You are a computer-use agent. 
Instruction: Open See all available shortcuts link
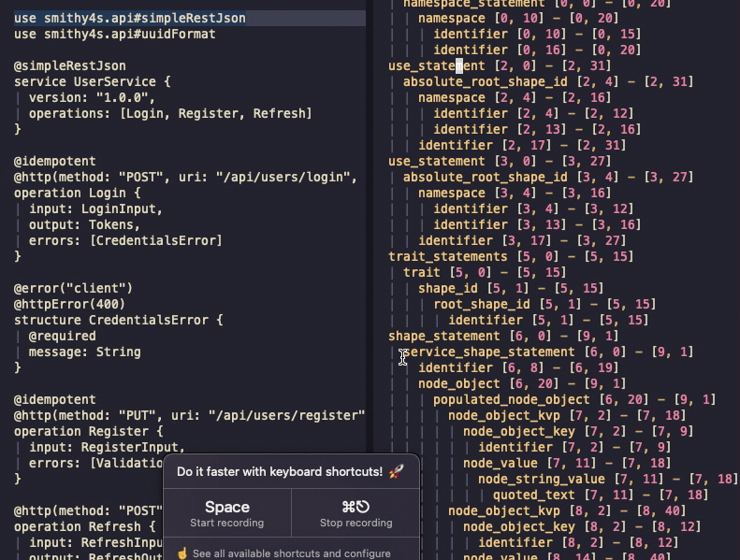click(x=291, y=553)
